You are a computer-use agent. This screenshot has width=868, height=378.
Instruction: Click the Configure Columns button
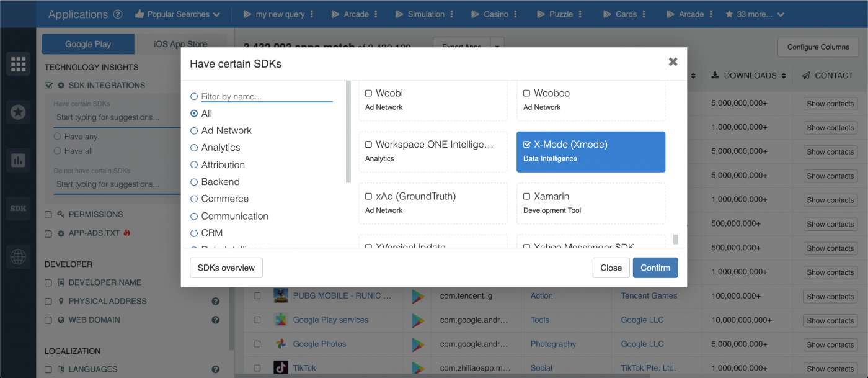click(818, 47)
